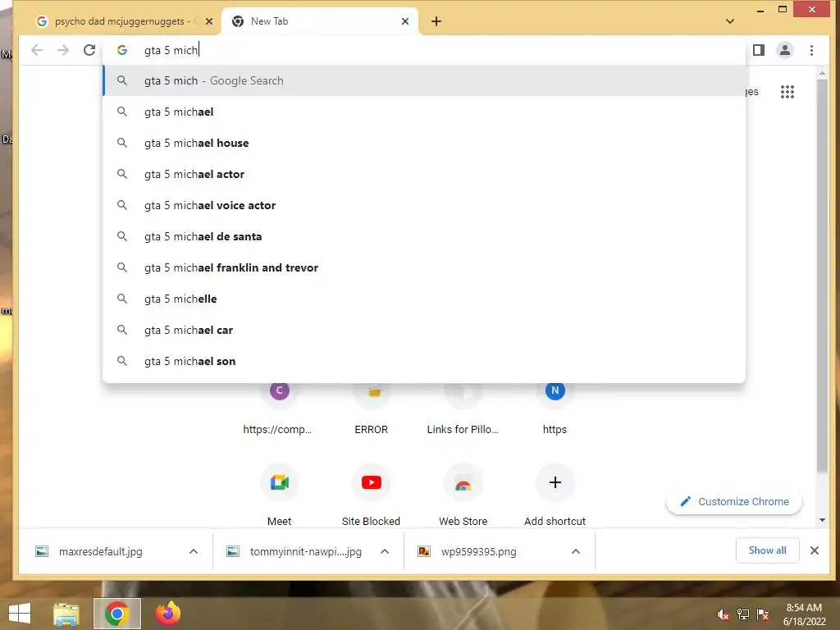Click the page scrollbar up arrow
This screenshot has height=630, width=840.
click(822, 72)
